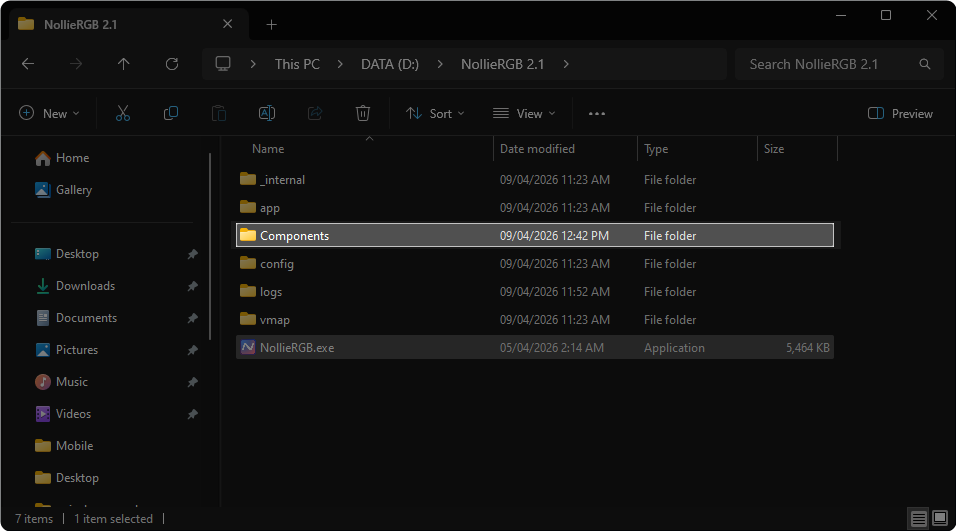Image resolution: width=956 pixels, height=531 pixels.
Task: Expand chevron after DATA (D:) breadcrumb
Action: 440,64
